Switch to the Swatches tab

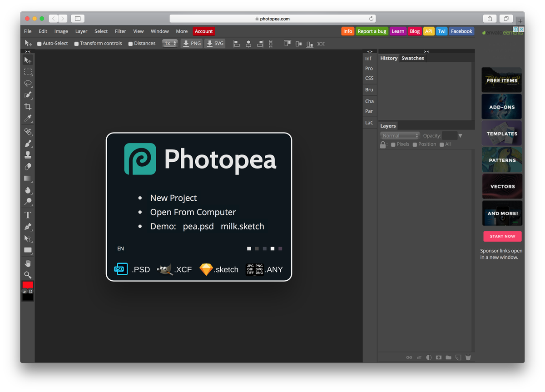(x=413, y=58)
